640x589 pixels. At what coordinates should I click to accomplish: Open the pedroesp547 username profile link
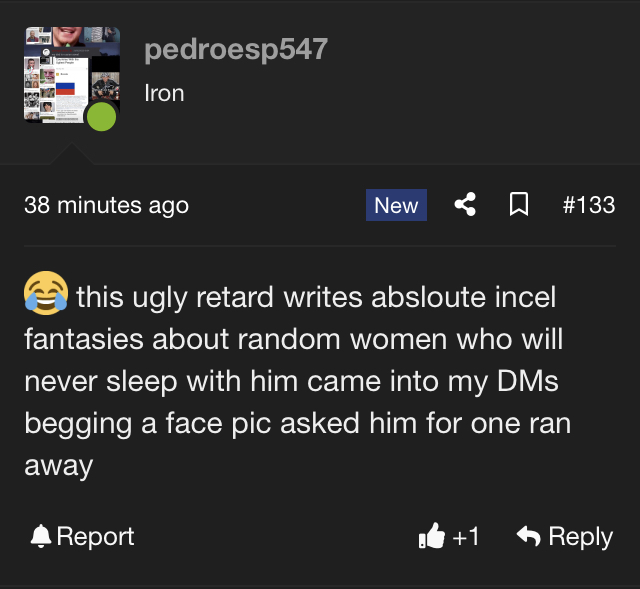(236, 49)
